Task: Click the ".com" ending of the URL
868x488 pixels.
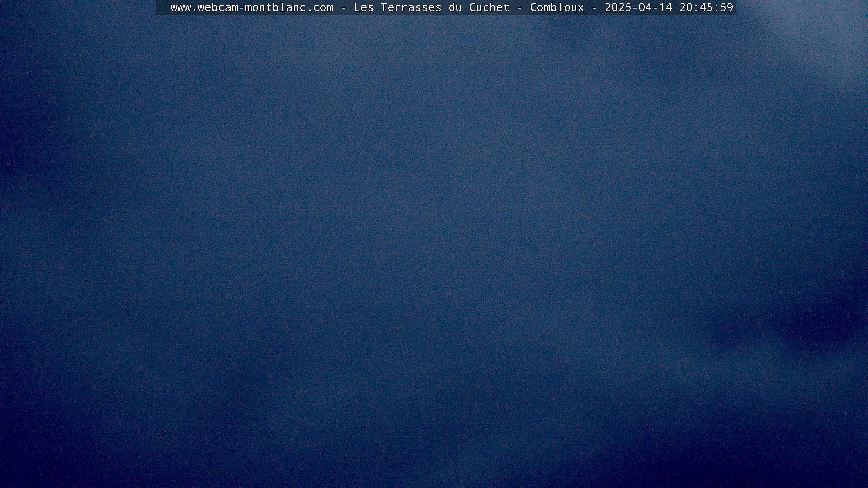Action: [319, 7]
